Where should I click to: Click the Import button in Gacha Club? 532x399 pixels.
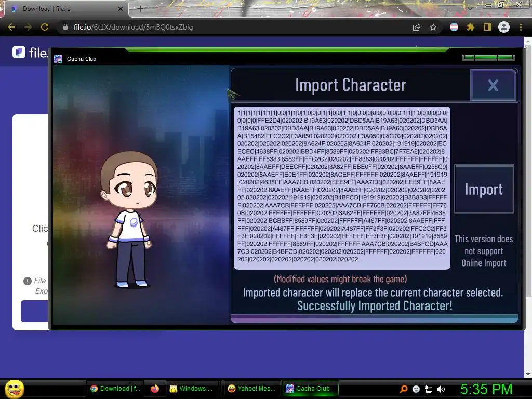tap(484, 189)
